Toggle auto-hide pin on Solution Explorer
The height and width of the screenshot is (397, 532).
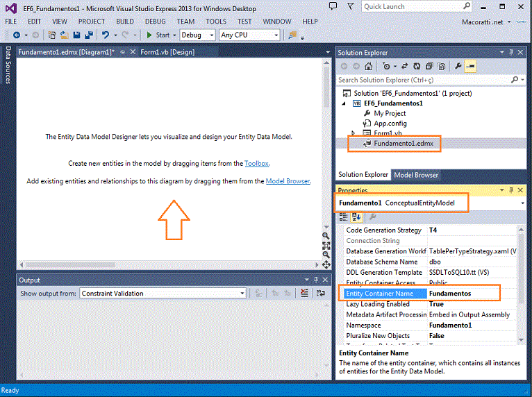511,53
